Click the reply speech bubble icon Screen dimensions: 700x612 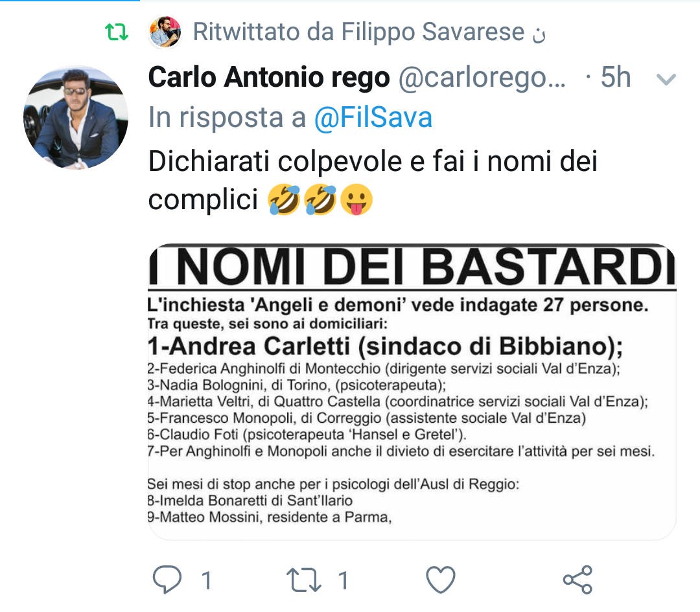click(x=167, y=579)
